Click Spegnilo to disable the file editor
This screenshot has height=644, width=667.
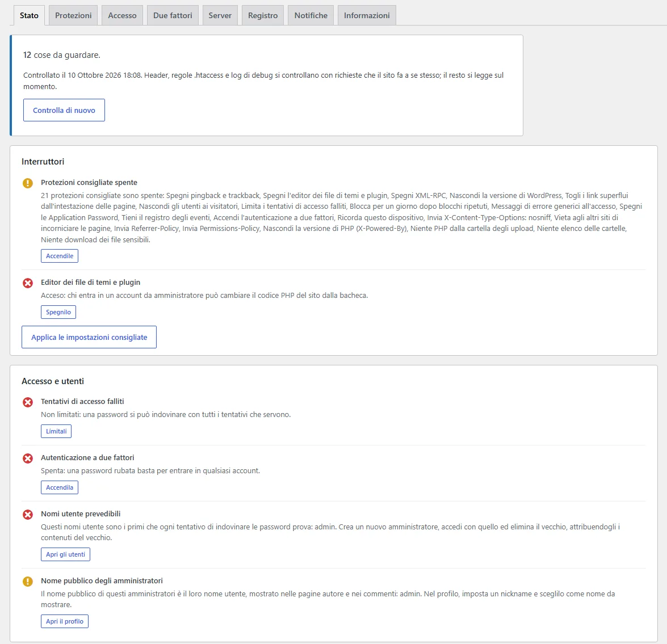(58, 312)
